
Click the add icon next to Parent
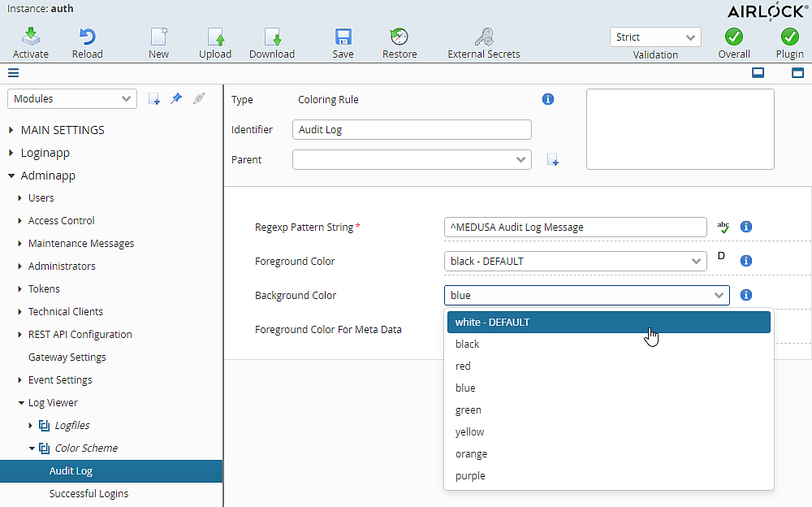tap(552, 160)
